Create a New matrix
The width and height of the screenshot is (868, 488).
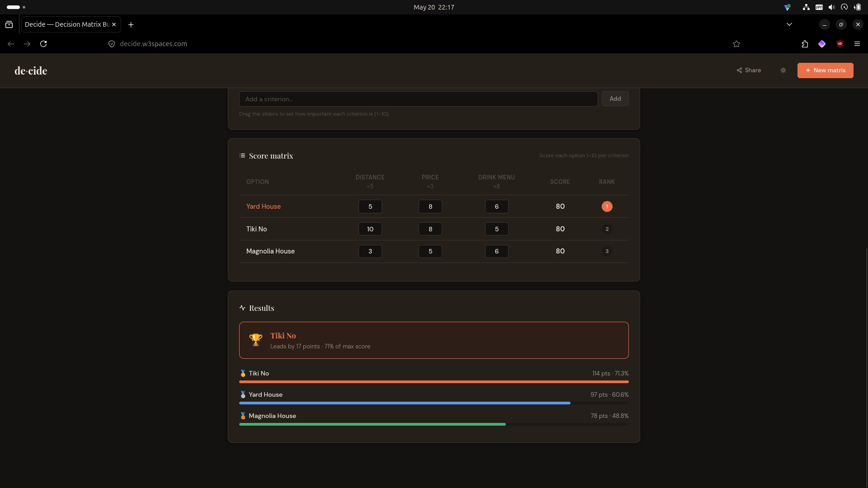click(x=825, y=70)
